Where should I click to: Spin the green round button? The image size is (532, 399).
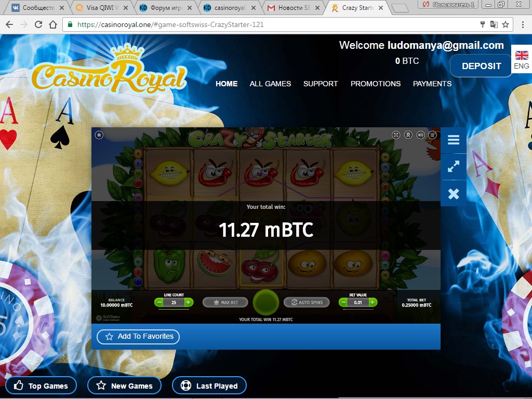(x=266, y=302)
